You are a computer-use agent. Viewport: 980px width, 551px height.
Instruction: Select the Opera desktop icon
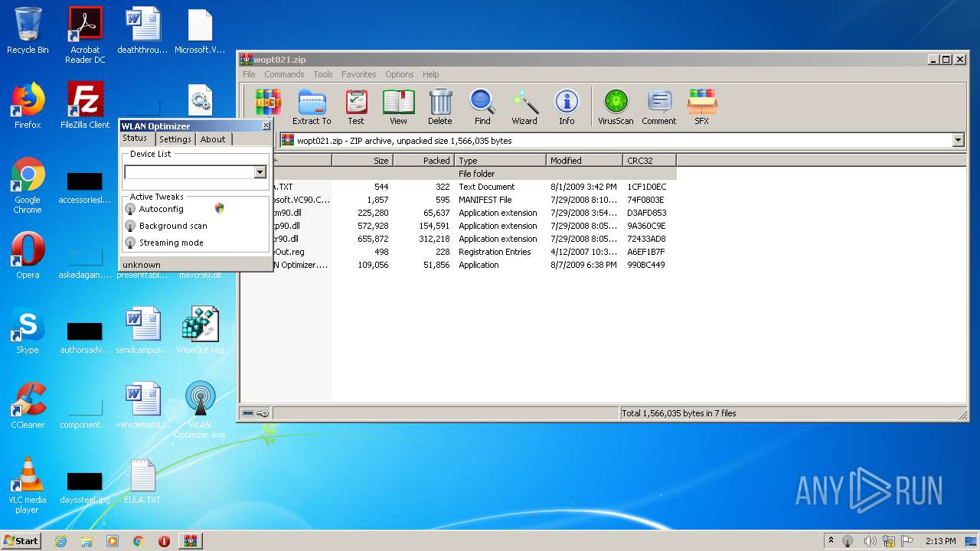click(x=28, y=256)
